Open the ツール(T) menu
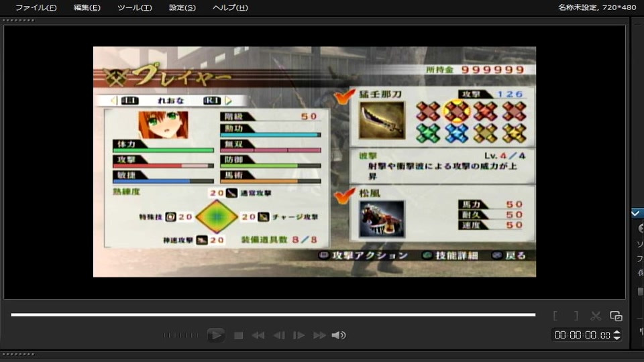Viewport: 644px width, 362px height. pyautogui.click(x=135, y=7)
